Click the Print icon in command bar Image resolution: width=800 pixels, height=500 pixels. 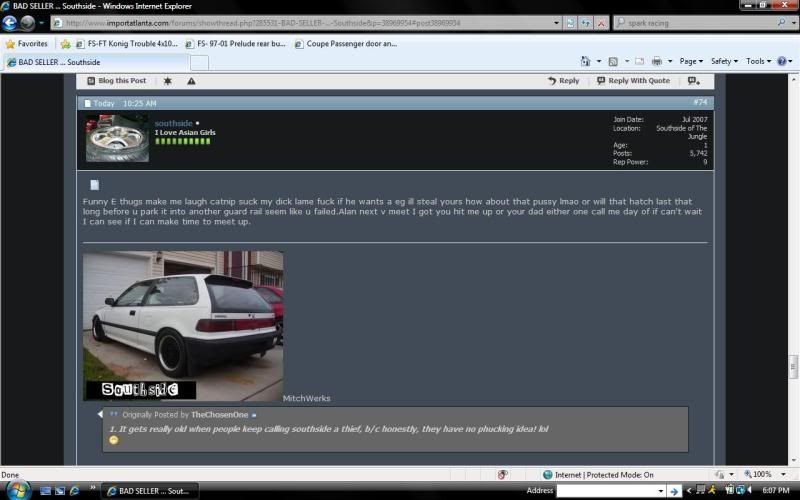(657, 61)
